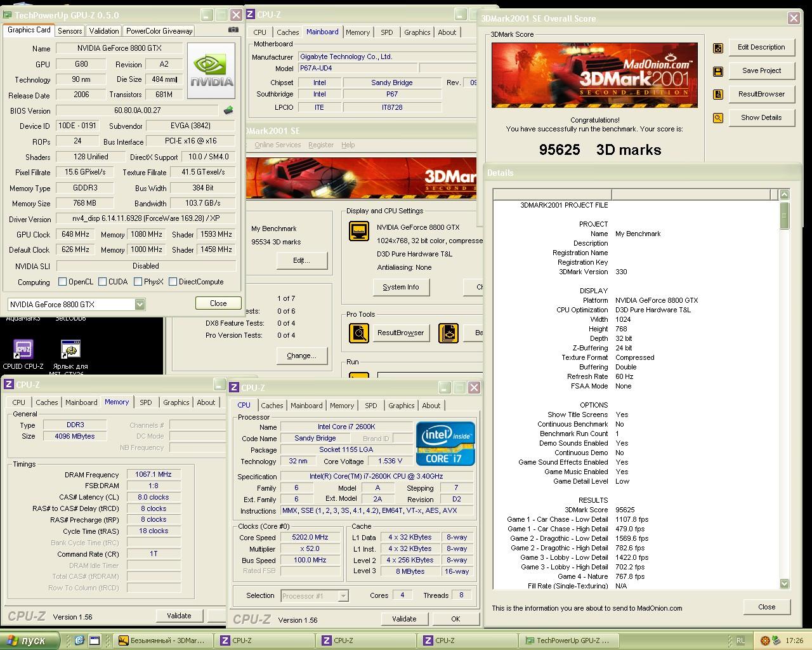Open the Online Services menu in 3DMark2001
Viewport: 812px width, 650px height.
278,145
